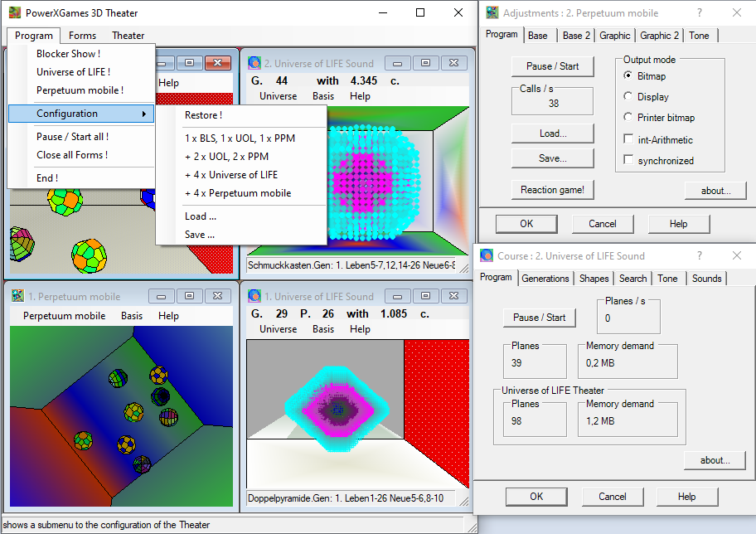Switch to the Base 2 tab

576,36
